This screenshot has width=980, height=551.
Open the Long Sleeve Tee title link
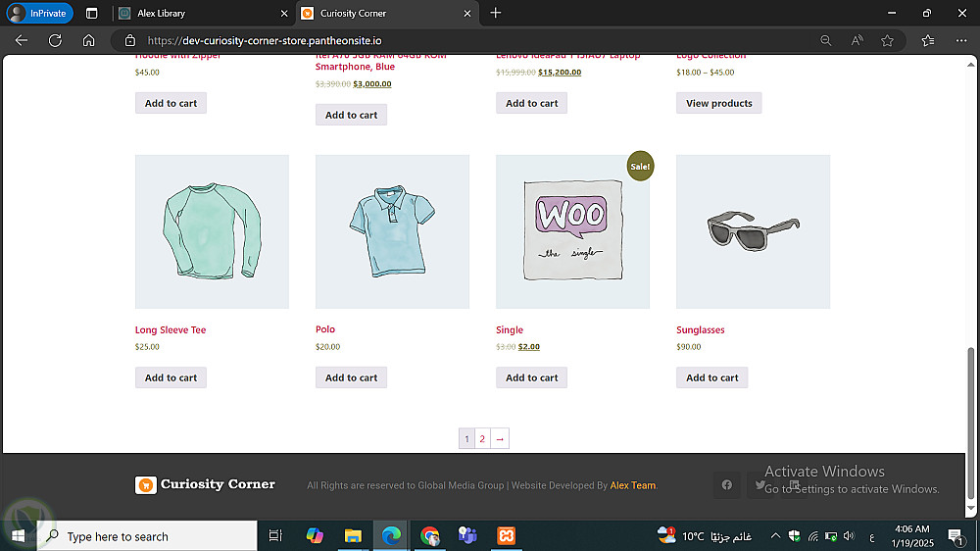coord(171,329)
